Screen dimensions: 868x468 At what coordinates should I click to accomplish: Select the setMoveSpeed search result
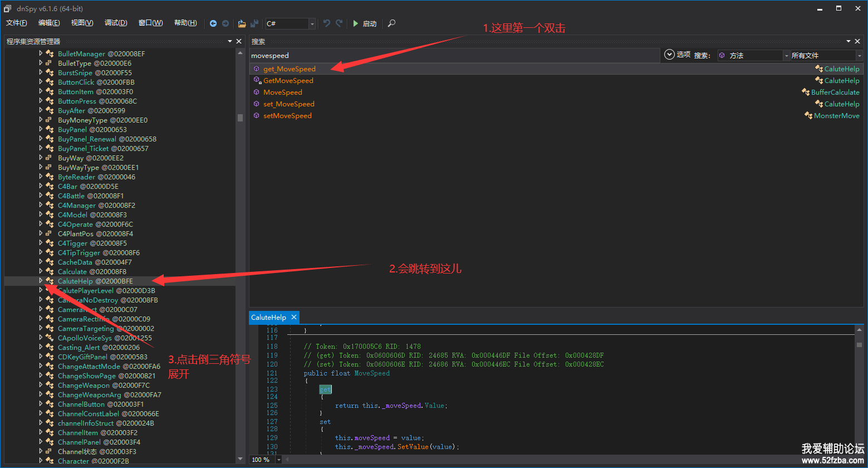(x=287, y=116)
